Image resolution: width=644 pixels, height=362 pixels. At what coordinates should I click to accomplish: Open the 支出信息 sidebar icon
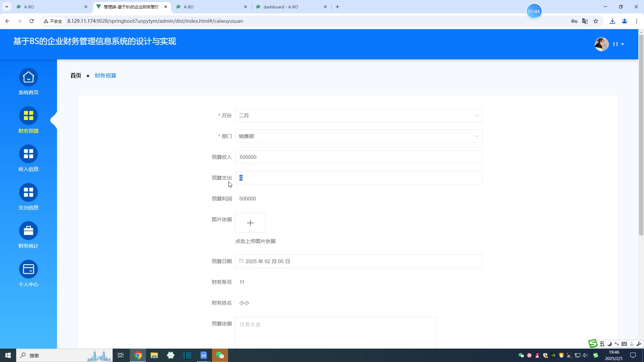[29, 193]
